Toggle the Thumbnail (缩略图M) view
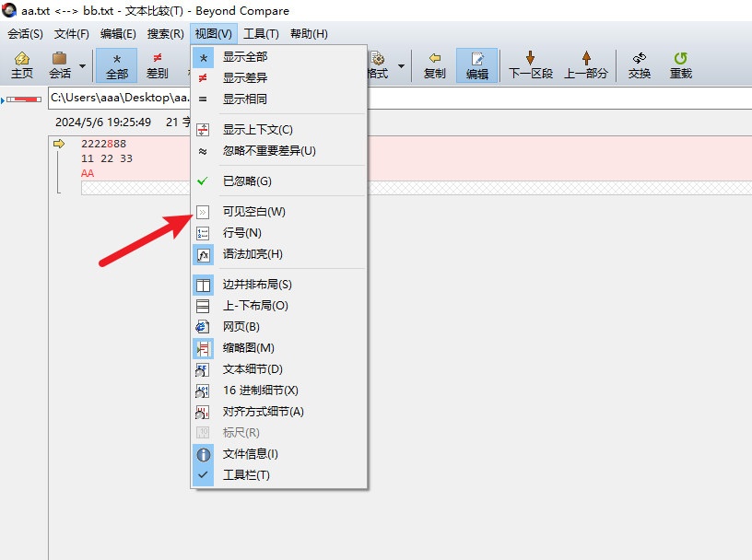This screenshot has height=560, width=752. [278, 348]
